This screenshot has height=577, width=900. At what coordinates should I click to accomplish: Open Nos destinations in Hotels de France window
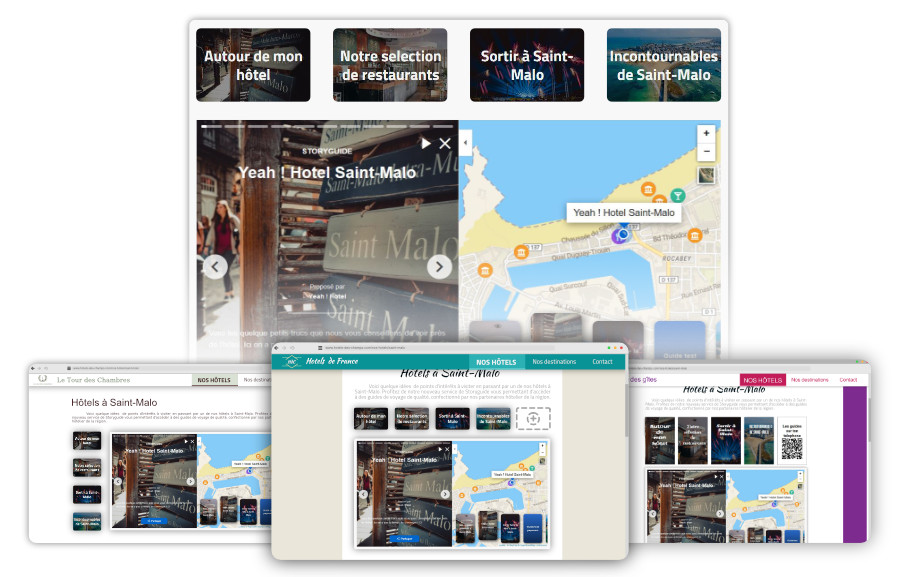[554, 362]
